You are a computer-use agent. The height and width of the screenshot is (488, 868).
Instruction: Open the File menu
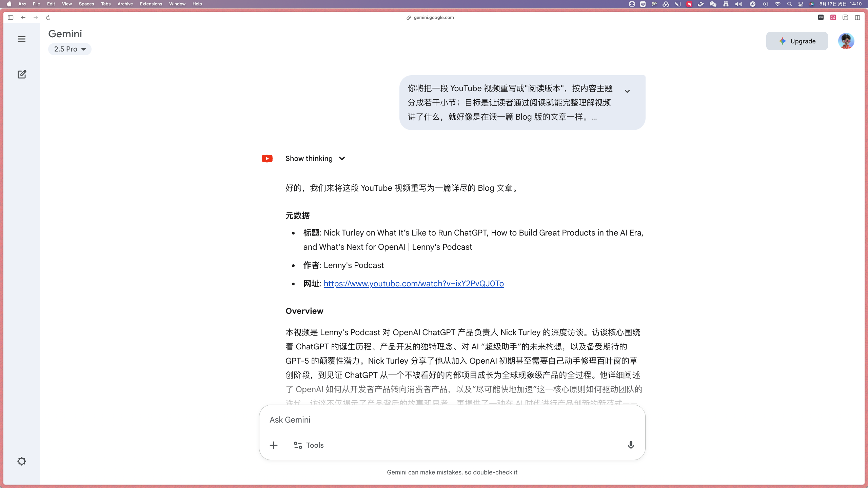(36, 4)
